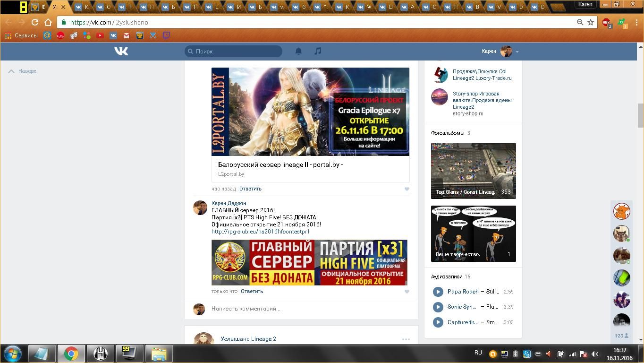The image size is (644, 363).
Task: Open the colored dots bookmark
Action: (x=87, y=35)
